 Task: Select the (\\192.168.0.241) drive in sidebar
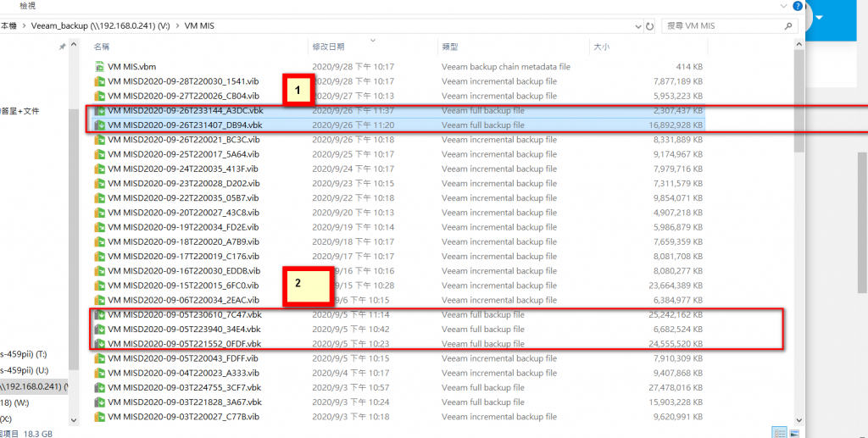(34, 386)
